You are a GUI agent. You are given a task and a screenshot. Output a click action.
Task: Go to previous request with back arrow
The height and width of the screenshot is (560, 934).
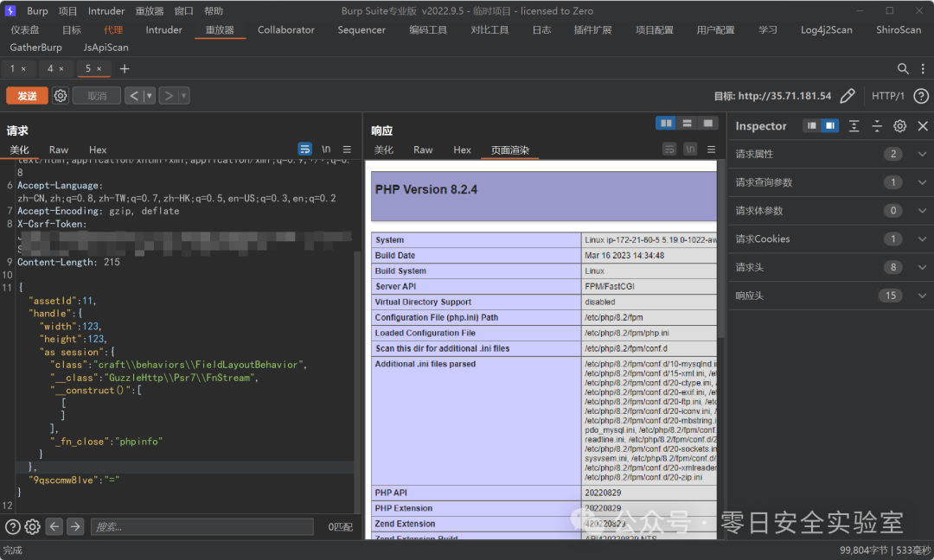pos(134,96)
